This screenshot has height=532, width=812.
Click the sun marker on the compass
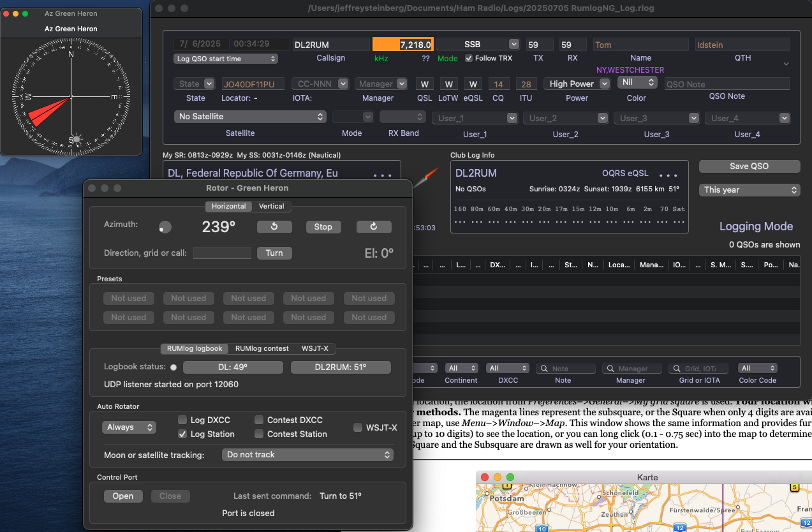pos(76,139)
